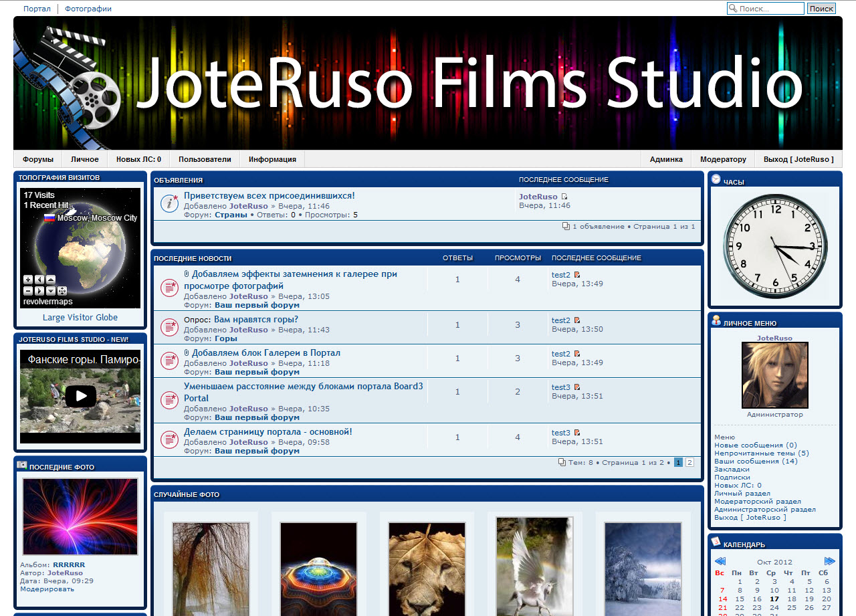Screen dimensions: 856x616
Task: Rotate globe with the up arrow button
Action: [51, 280]
